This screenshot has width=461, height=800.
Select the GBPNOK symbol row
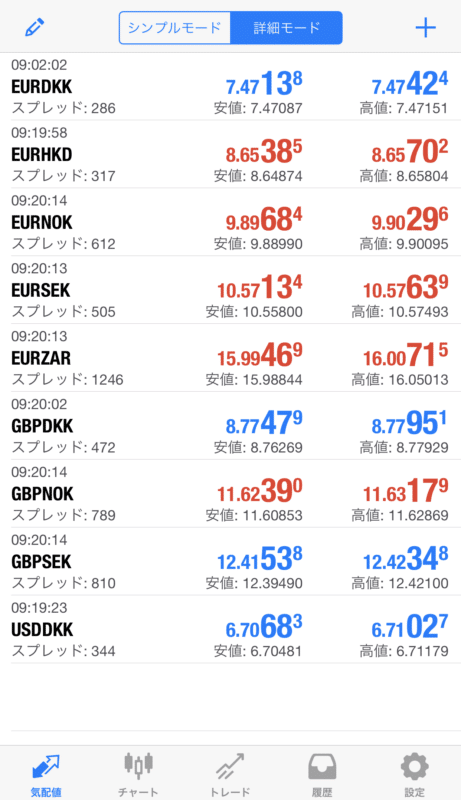pos(230,493)
